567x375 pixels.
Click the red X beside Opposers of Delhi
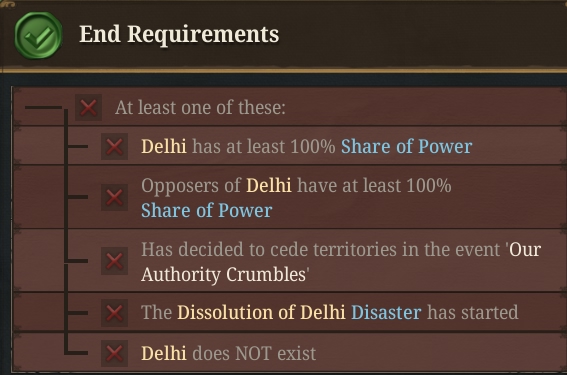tap(114, 197)
